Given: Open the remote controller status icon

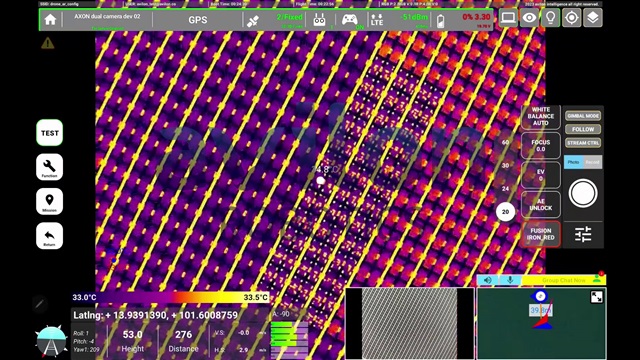Looking at the screenshot, I should [x=319, y=20].
